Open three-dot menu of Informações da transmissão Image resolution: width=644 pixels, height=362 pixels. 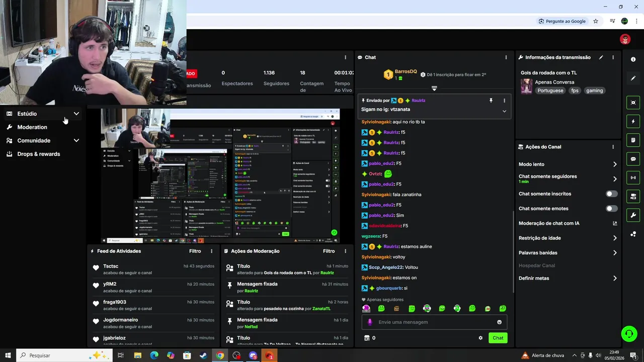(x=613, y=57)
